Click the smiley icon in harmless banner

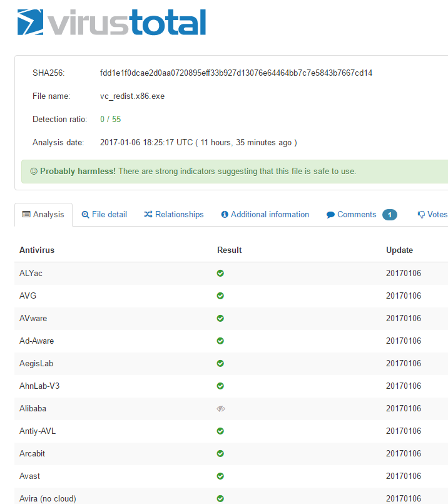34,172
